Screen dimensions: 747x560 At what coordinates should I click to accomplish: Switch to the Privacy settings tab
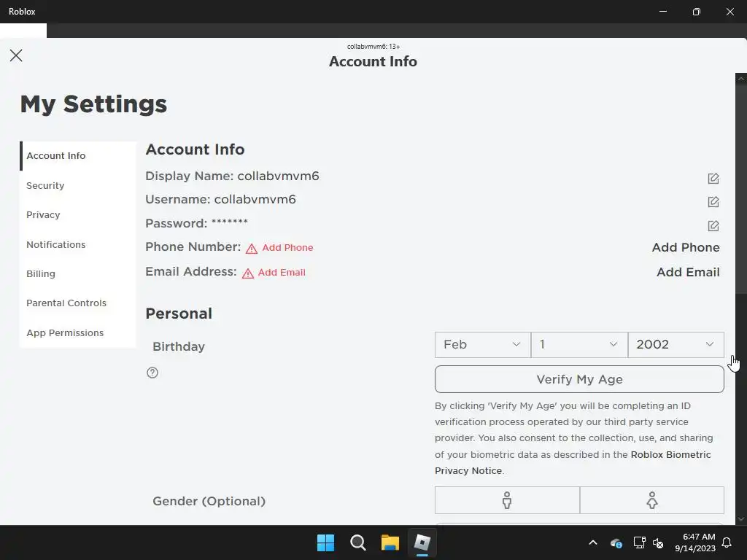pyautogui.click(x=77, y=215)
